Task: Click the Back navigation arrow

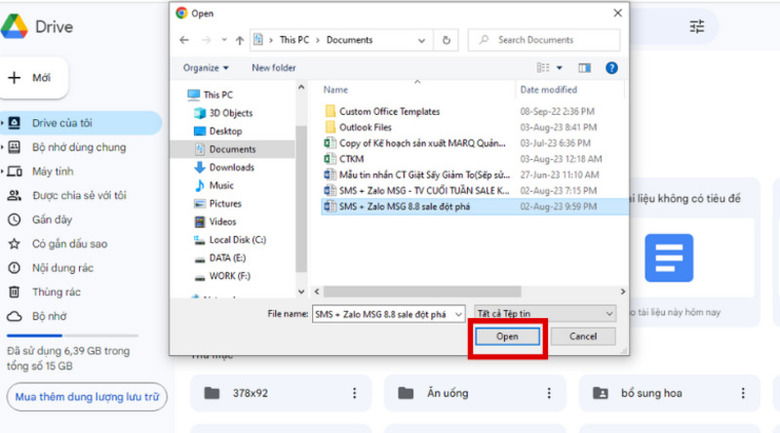Action: tap(184, 40)
